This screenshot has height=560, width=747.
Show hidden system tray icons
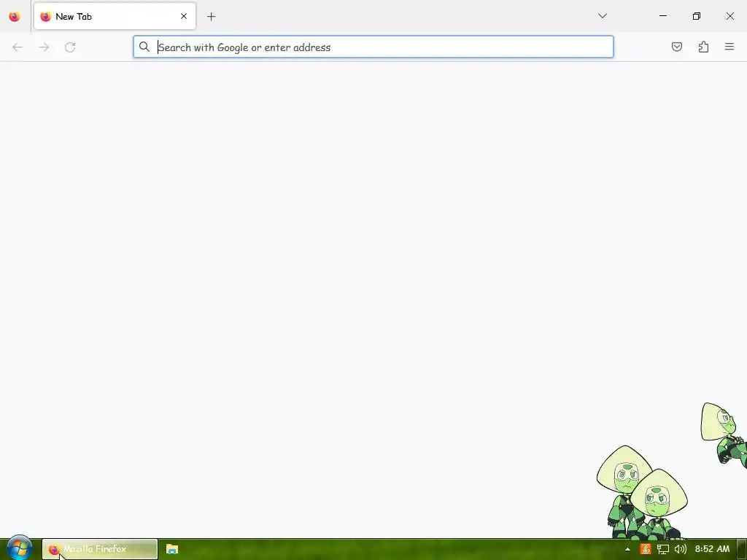(627, 549)
